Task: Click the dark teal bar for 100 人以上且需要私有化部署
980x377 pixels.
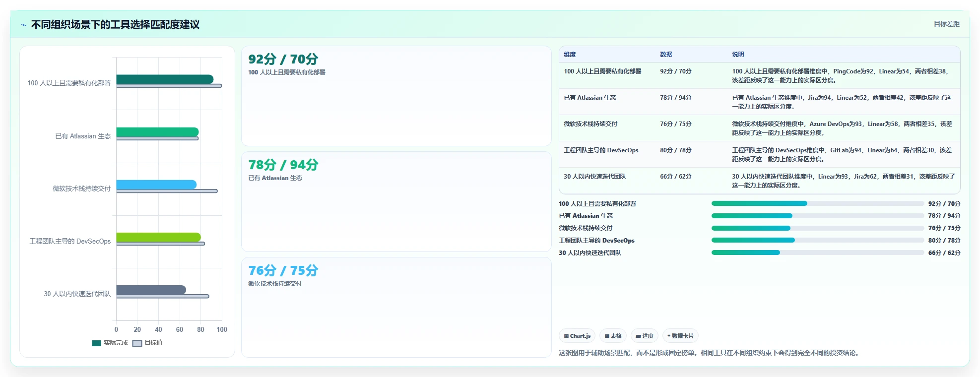Action: point(165,79)
